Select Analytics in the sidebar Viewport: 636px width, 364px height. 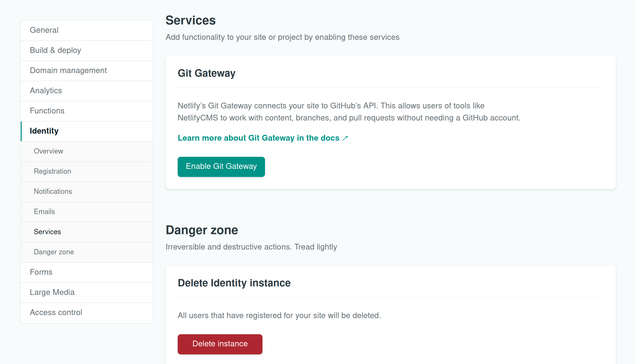tap(46, 91)
